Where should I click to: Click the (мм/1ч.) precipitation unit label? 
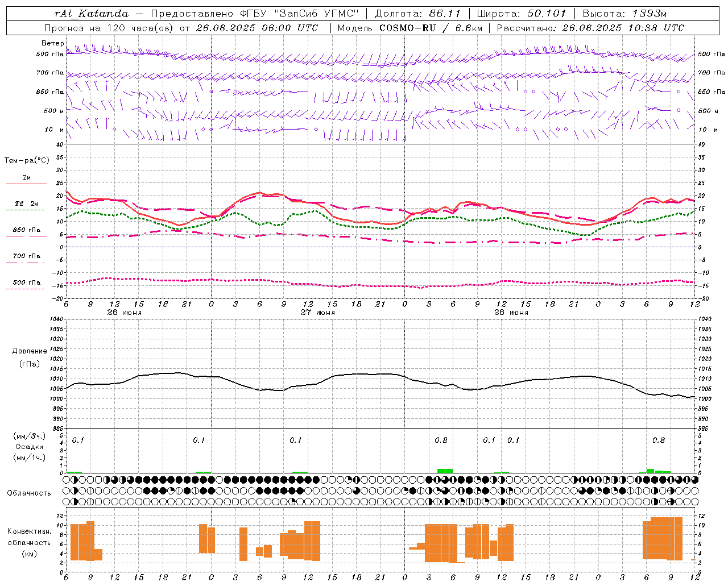pos(30,458)
